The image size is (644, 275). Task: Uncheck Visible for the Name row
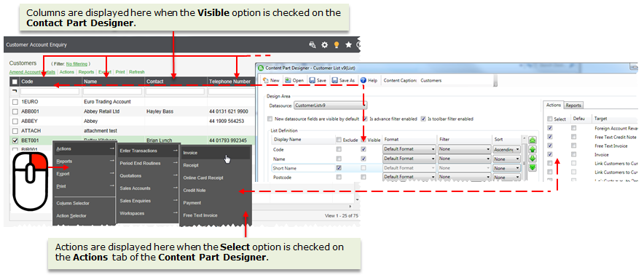(x=363, y=159)
